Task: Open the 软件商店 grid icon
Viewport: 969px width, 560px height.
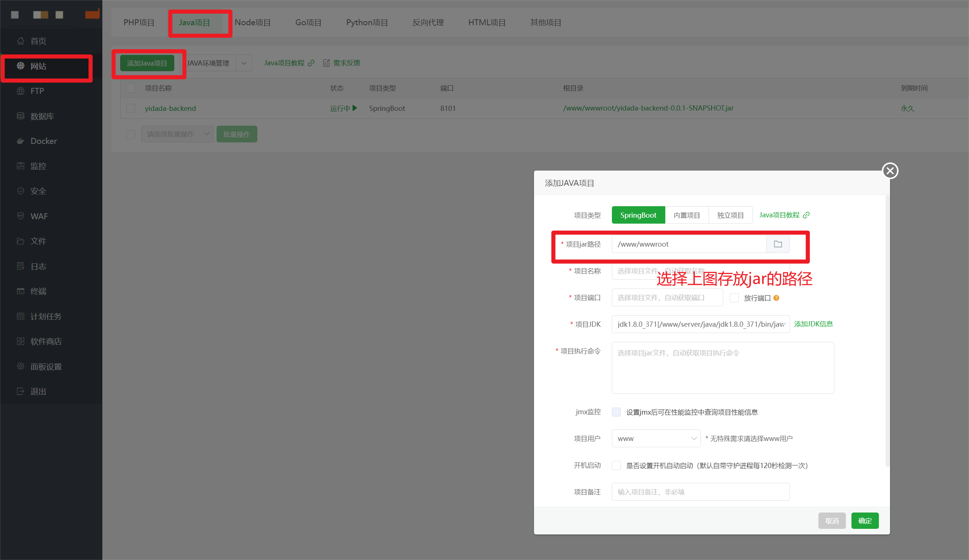Action: pyautogui.click(x=21, y=341)
